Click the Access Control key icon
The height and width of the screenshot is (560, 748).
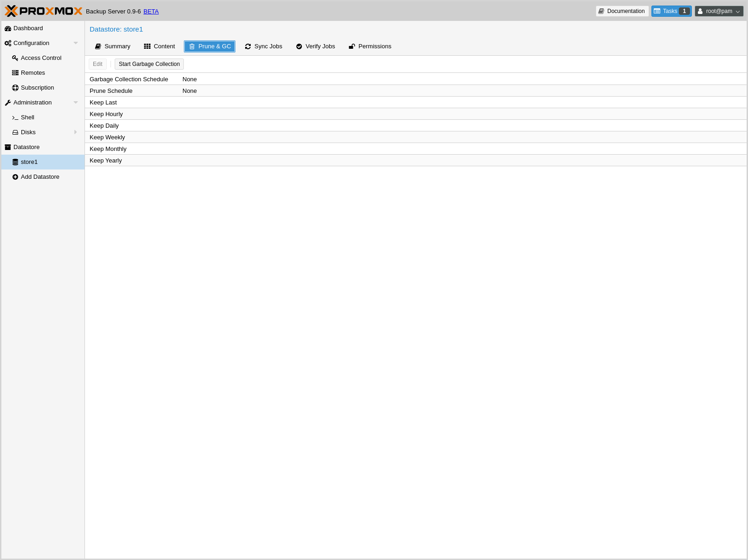(x=15, y=58)
